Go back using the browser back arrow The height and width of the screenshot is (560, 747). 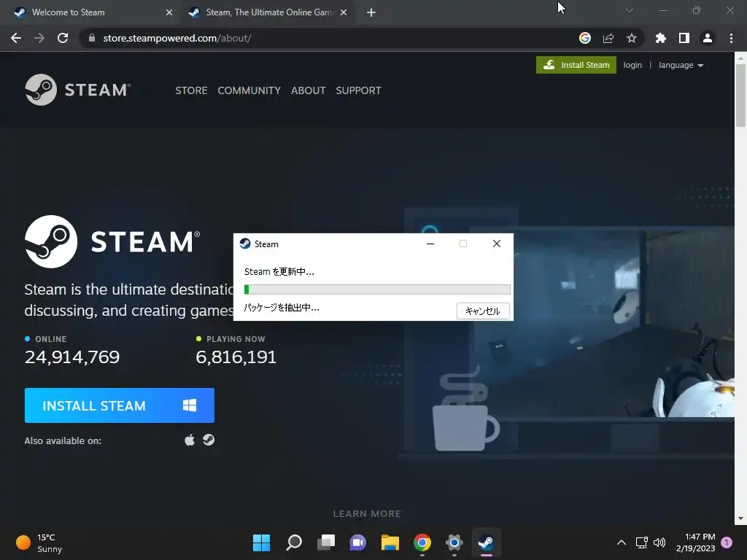pos(16,38)
